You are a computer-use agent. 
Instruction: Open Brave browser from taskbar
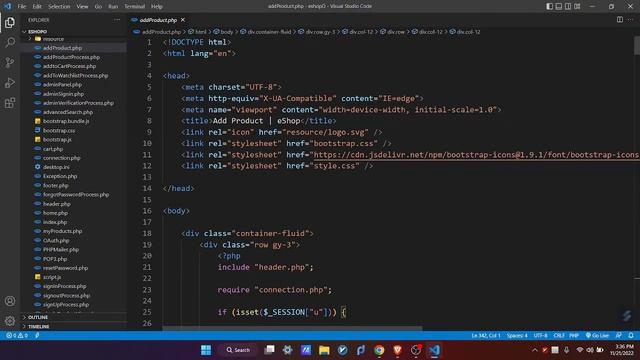tap(398, 350)
